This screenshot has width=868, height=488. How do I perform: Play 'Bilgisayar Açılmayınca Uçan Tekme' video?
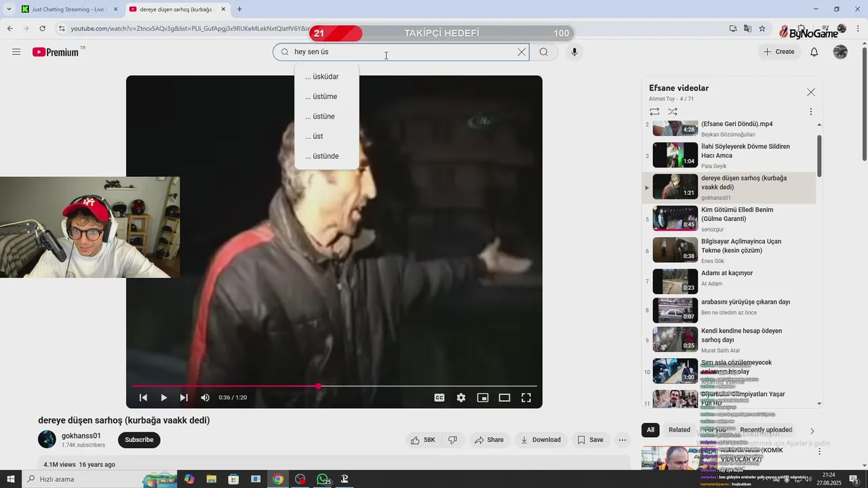click(x=729, y=250)
